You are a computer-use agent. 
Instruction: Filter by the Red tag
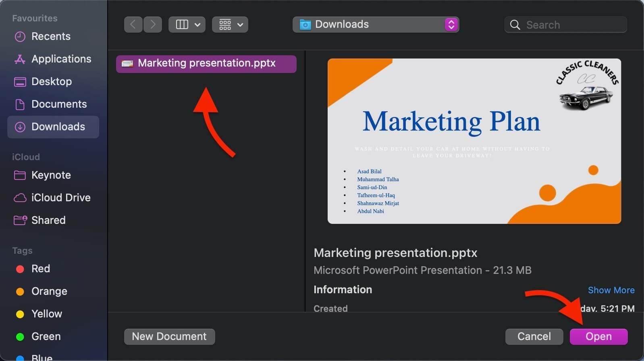[53, 269]
